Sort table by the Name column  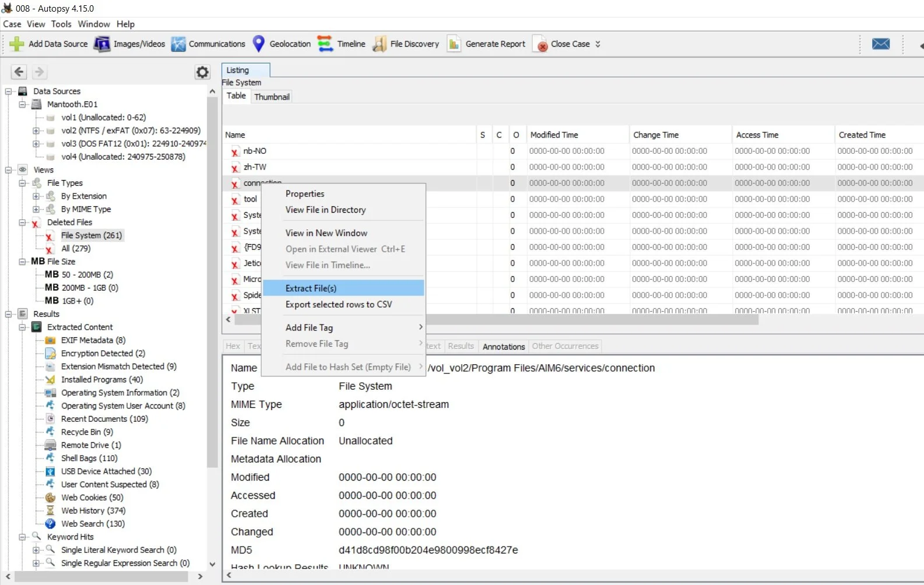[x=350, y=135]
